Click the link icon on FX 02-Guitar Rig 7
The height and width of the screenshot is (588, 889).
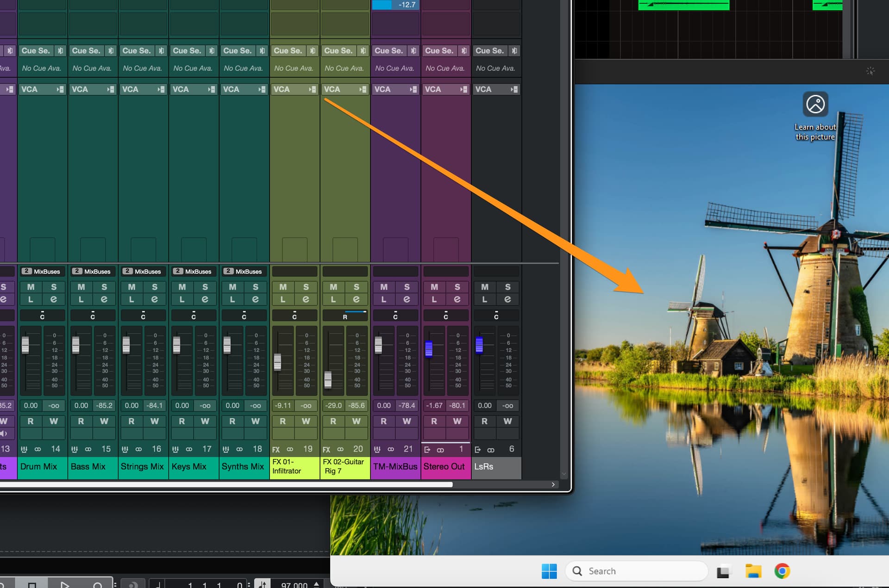point(340,449)
